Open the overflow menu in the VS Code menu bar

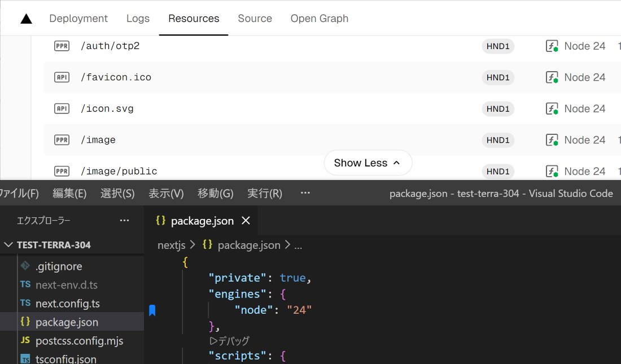pos(305,193)
